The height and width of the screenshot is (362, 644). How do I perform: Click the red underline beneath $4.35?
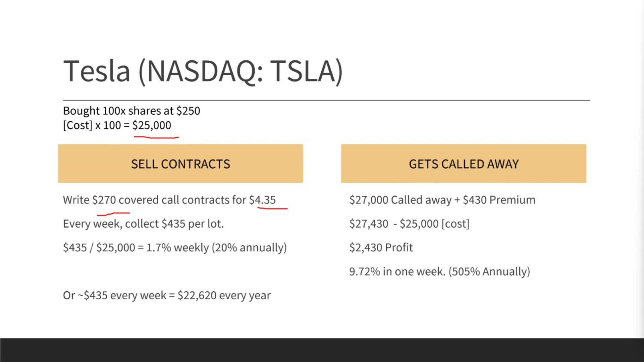(x=272, y=208)
